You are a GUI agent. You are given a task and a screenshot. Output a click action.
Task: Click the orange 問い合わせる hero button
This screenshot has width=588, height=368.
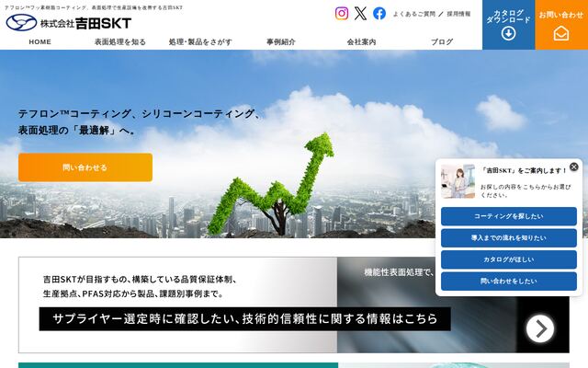85,167
